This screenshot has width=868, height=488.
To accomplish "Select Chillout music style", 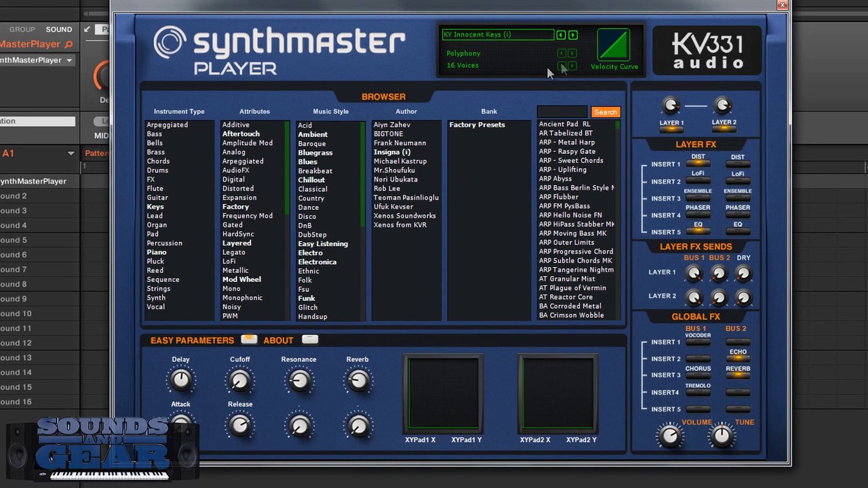I will (311, 180).
